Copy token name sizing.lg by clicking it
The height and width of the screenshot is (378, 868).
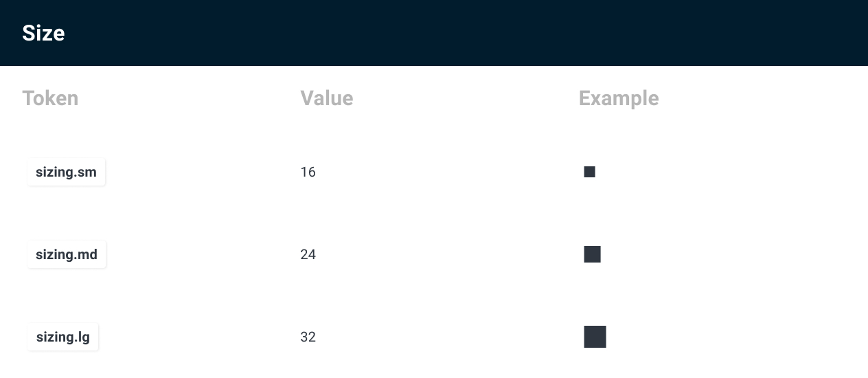(x=63, y=337)
